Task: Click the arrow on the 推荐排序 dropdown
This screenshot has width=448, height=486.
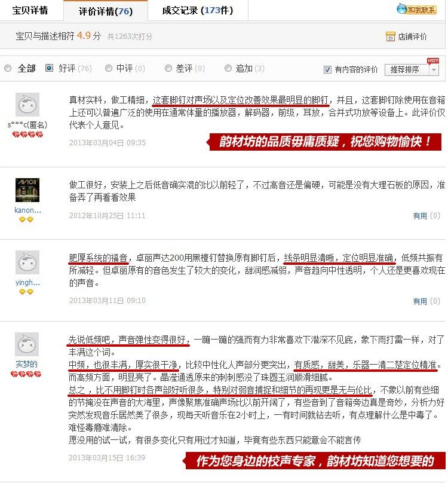Action: click(x=434, y=70)
